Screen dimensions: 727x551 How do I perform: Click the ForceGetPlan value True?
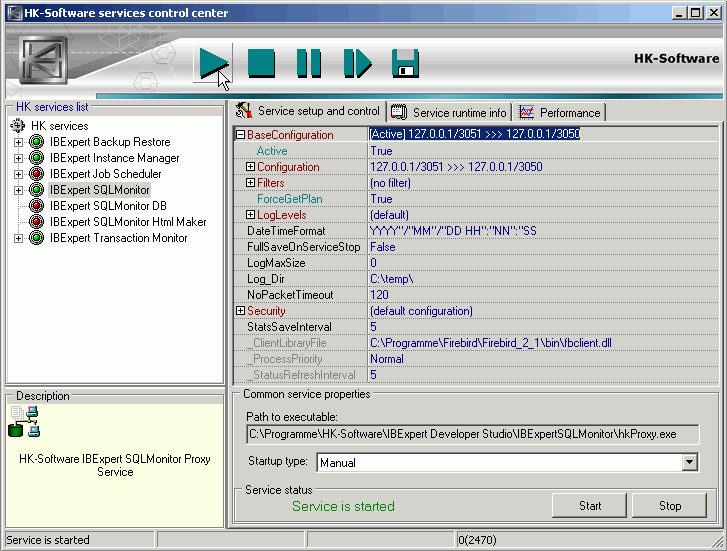pyautogui.click(x=543, y=199)
